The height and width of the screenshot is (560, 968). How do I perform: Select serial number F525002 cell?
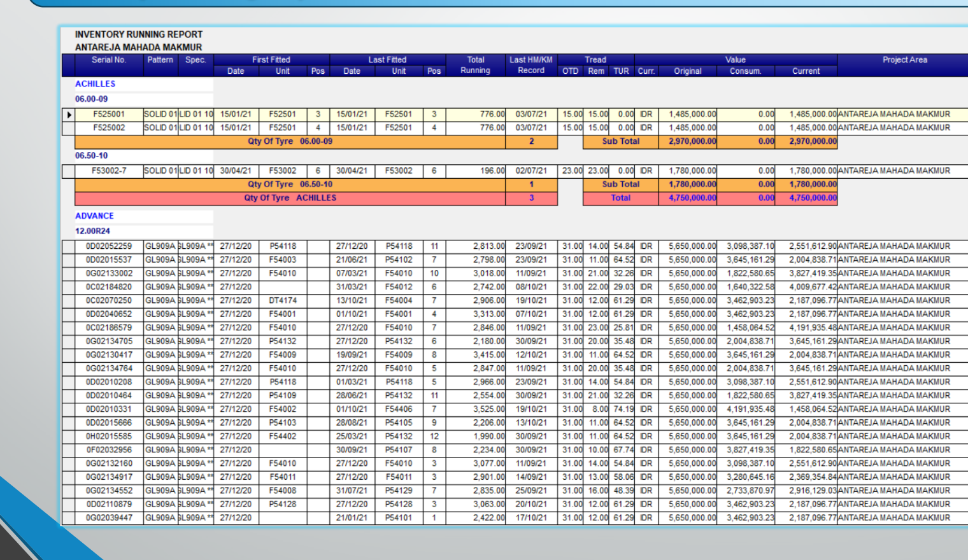109,128
